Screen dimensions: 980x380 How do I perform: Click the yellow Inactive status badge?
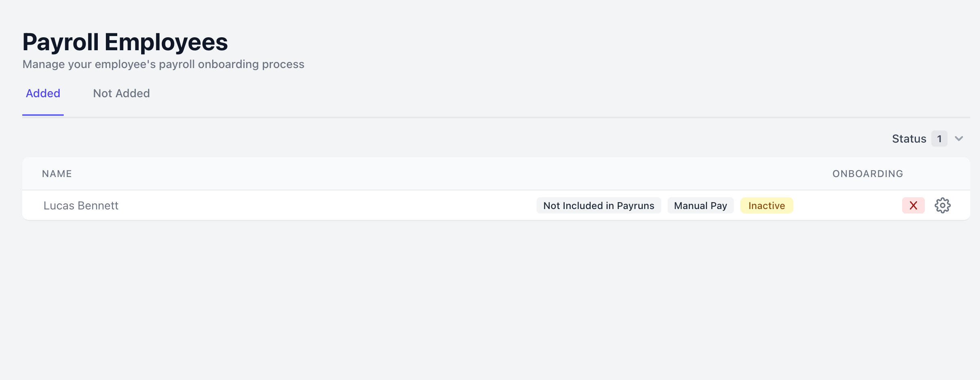tap(767, 205)
